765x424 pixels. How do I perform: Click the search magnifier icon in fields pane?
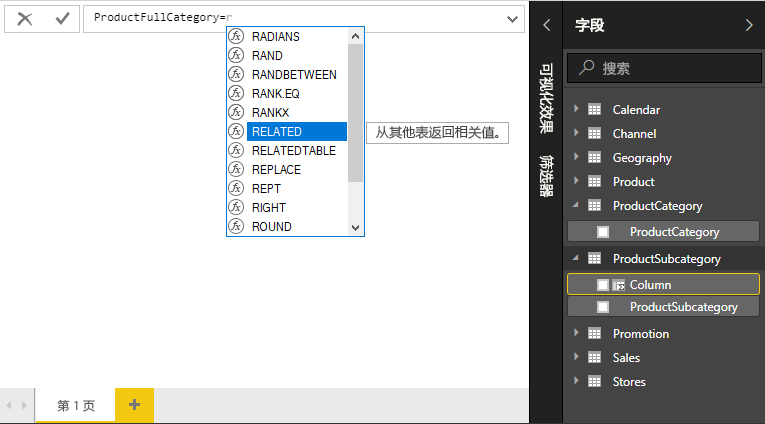585,69
